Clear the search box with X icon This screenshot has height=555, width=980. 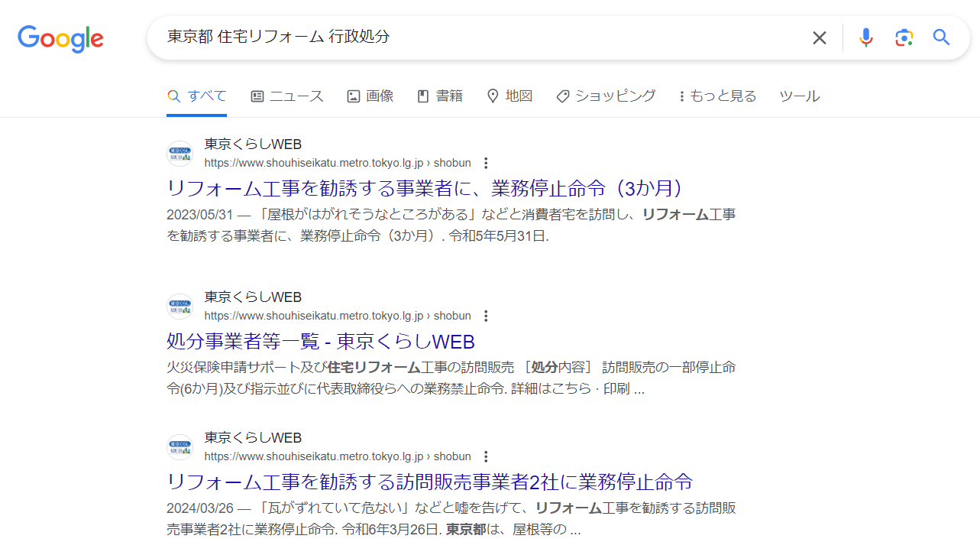(820, 37)
